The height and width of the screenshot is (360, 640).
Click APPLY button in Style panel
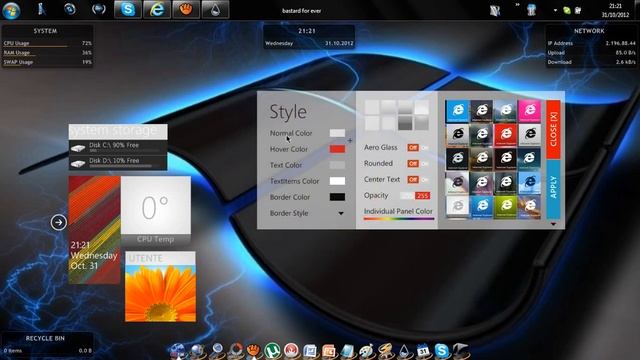[553, 189]
